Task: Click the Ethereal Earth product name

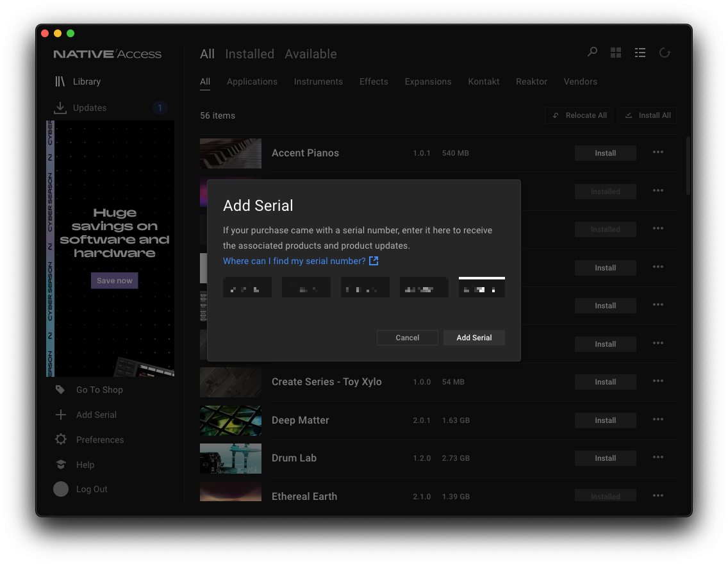Action: 304,496
